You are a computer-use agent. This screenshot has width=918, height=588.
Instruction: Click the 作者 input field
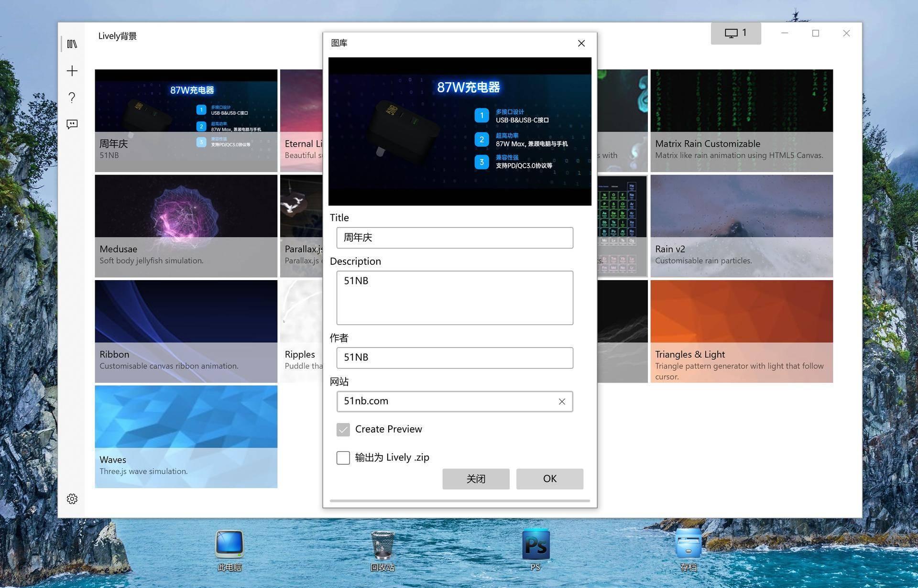[x=455, y=358]
